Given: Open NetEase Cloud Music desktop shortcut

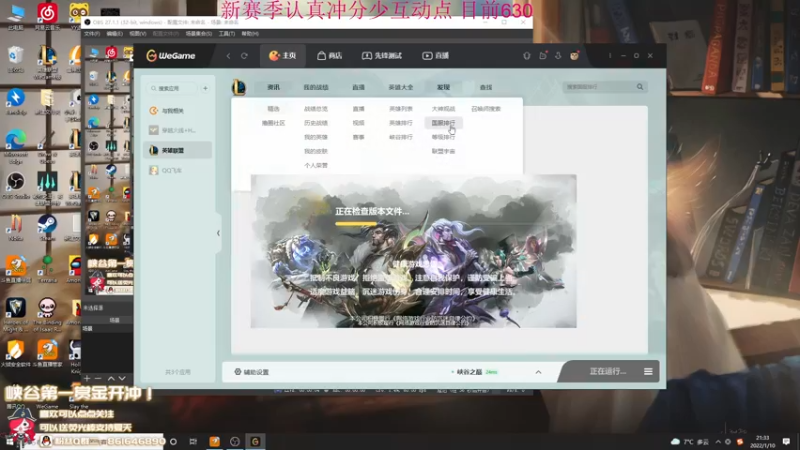Looking at the screenshot, I should [x=47, y=16].
